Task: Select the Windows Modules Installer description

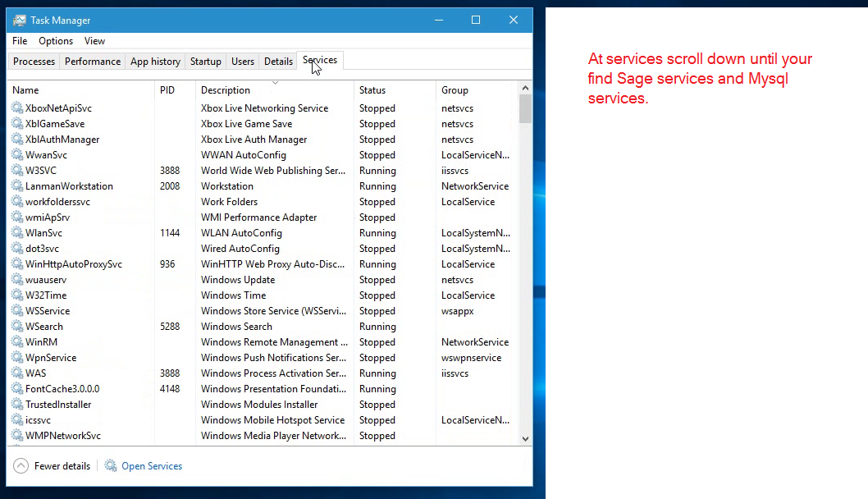Action: pos(259,405)
